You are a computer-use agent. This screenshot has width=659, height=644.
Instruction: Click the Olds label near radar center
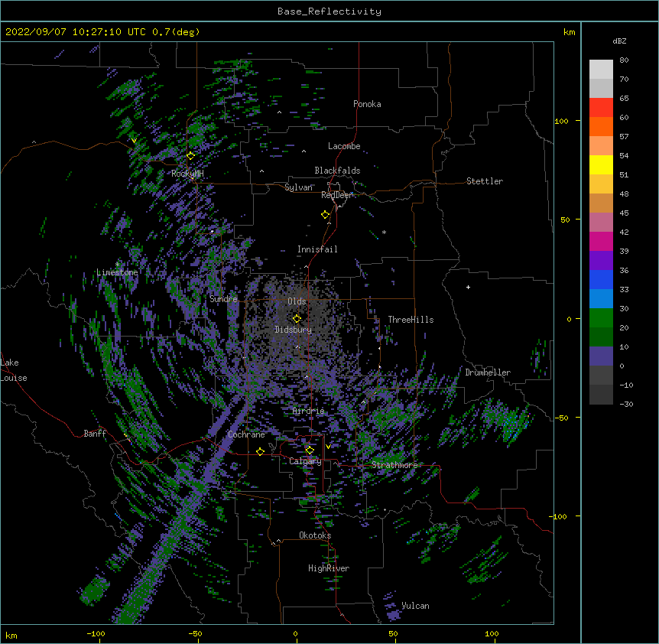pyautogui.click(x=297, y=301)
